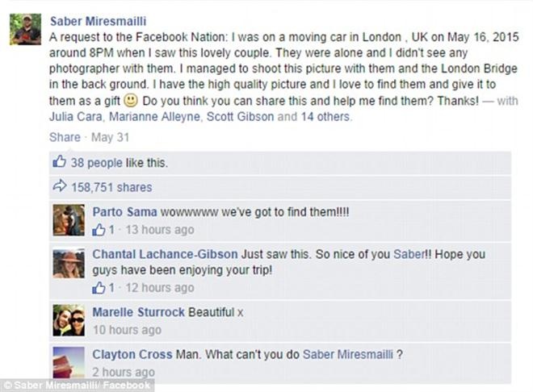Click Chantal Lachance-Gibson's profile photo
The image size is (533, 392).
pos(68,263)
